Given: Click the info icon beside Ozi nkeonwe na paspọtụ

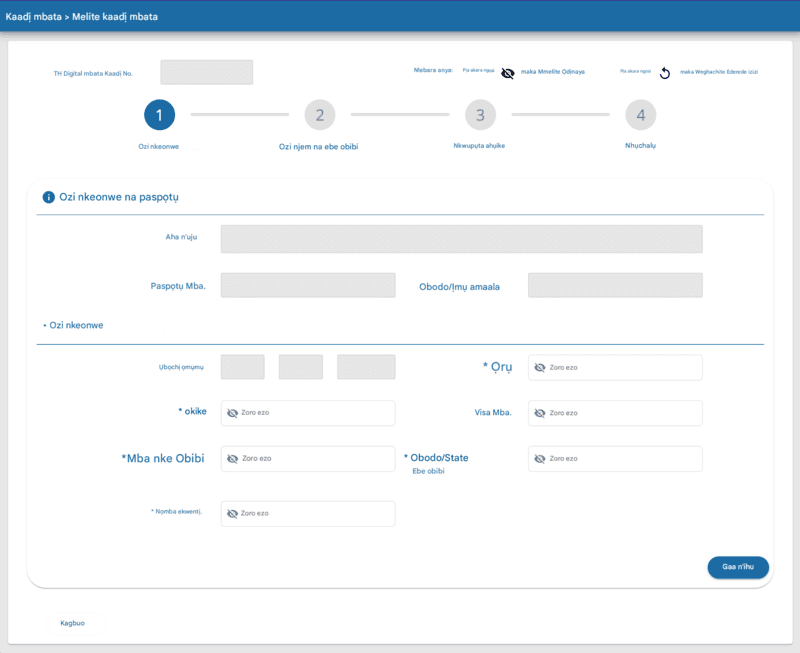Looking at the screenshot, I should 48,197.
